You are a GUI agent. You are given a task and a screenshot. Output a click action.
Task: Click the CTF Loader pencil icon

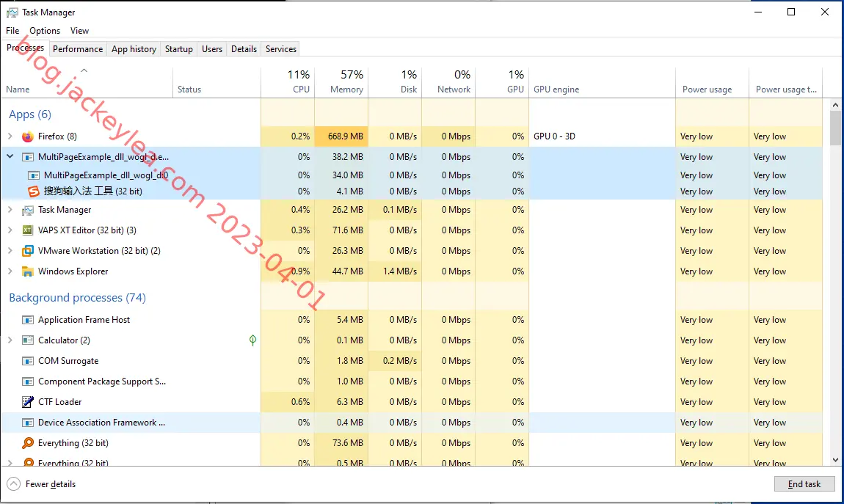pos(27,402)
